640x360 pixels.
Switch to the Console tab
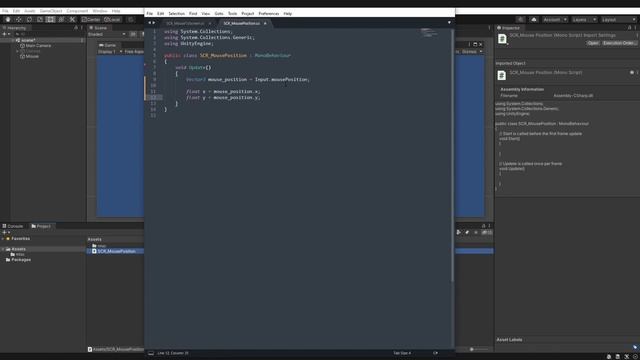[13, 226]
